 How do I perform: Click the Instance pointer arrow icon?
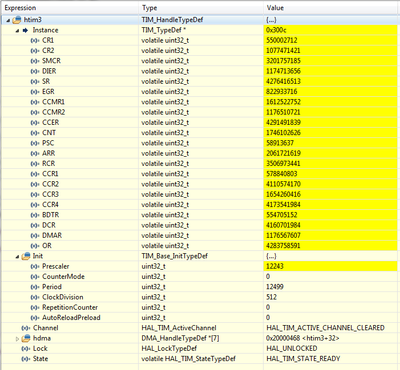[x=25, y=30]
